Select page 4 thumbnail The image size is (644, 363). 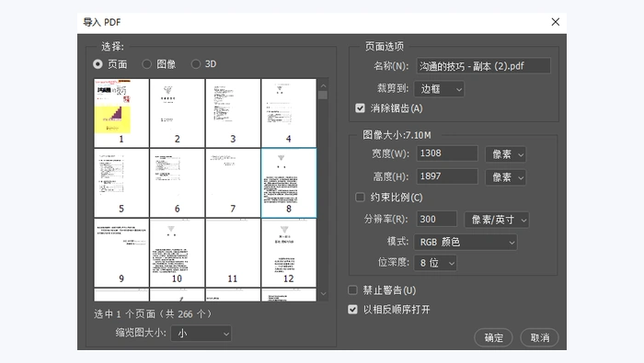289,113
